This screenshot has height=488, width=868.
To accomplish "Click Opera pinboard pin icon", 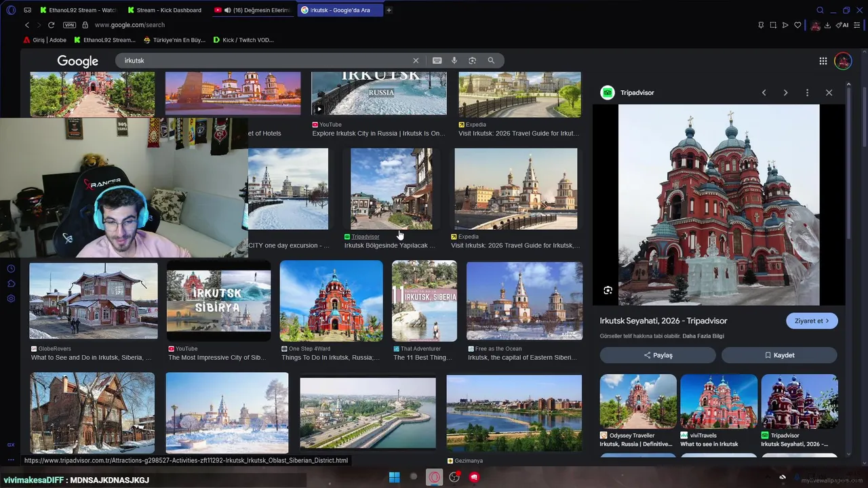I will click(761, 25).
